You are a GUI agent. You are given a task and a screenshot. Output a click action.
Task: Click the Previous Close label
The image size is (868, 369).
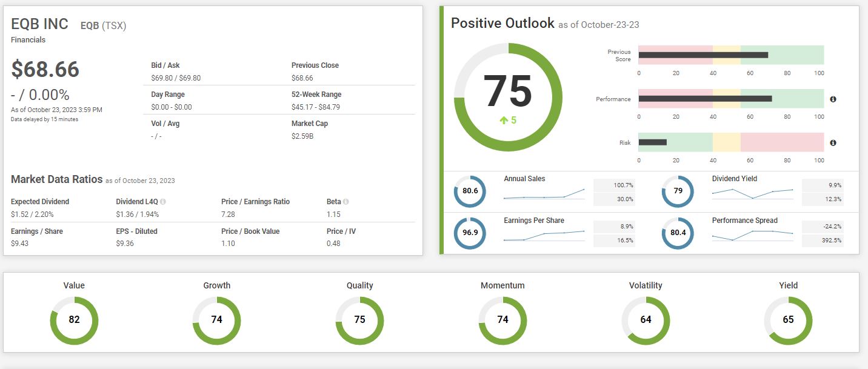[315, 65]
